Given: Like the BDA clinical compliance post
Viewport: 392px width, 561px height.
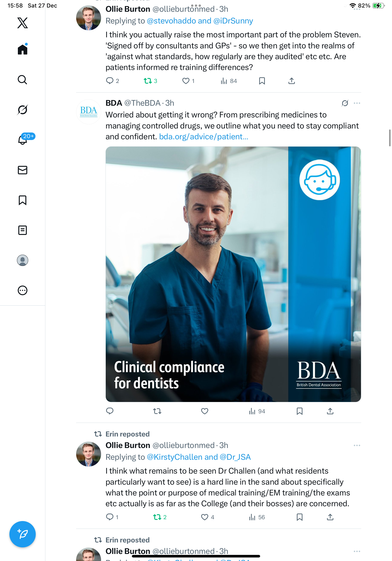Looking at the screenshot, I should pyautogui.click(x=204, y=411).
